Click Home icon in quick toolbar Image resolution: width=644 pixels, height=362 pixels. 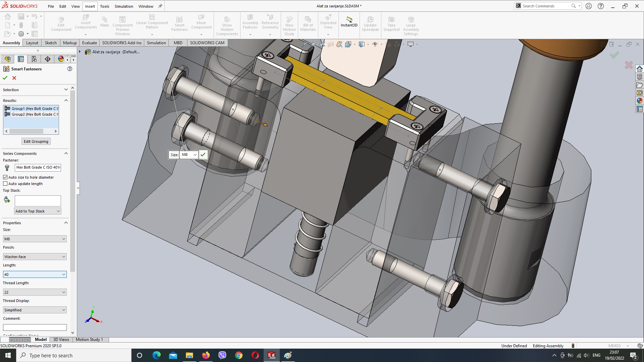[8, 16]
